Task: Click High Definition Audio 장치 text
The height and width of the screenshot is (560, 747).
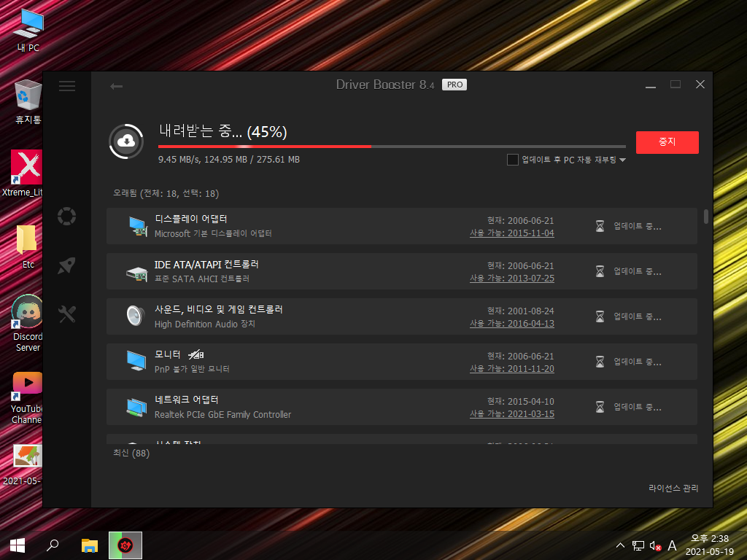Action: pyautogui.click(x=204, y=324)
